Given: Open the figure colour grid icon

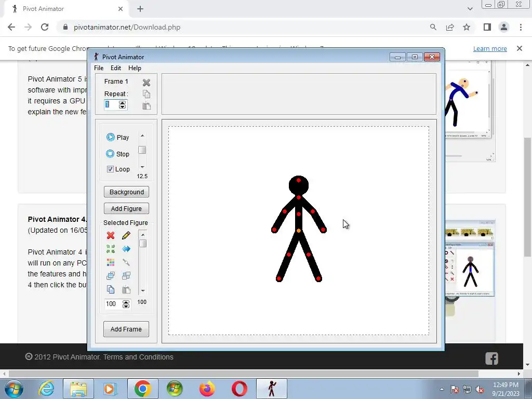Looking at the screenshot, I should [x=110, y=262].
